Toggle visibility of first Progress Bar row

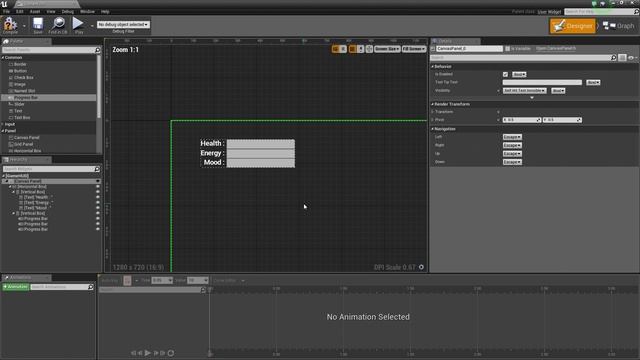98,218
